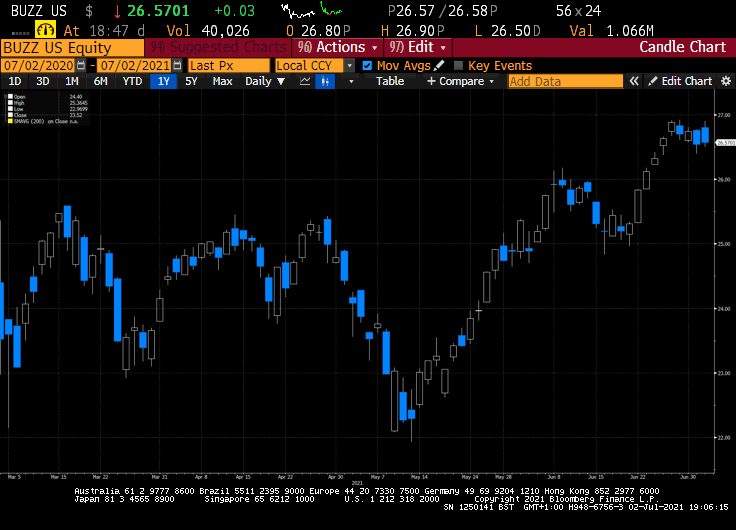Click the start date field 07/02/2020

(39, 65)
